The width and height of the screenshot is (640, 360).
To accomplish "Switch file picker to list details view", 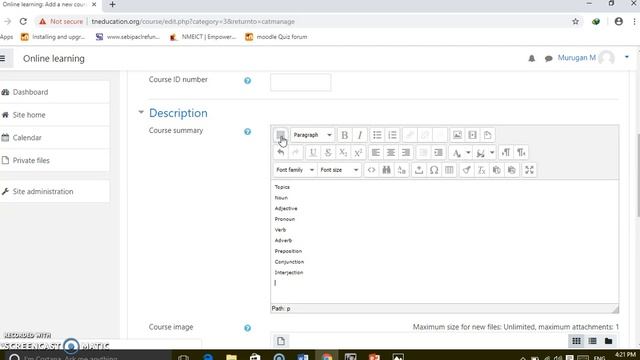I will [592, 341].
